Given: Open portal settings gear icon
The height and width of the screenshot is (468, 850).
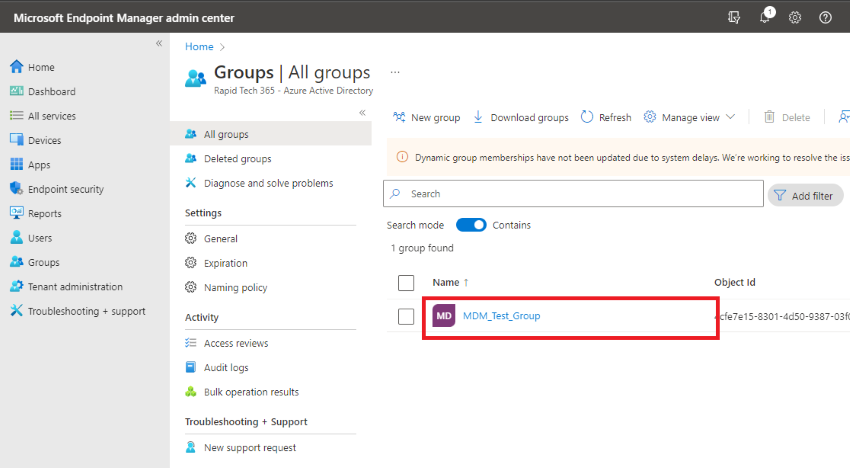Looking at the screenshot, I should pyautogui.click(x=795, y=17).
